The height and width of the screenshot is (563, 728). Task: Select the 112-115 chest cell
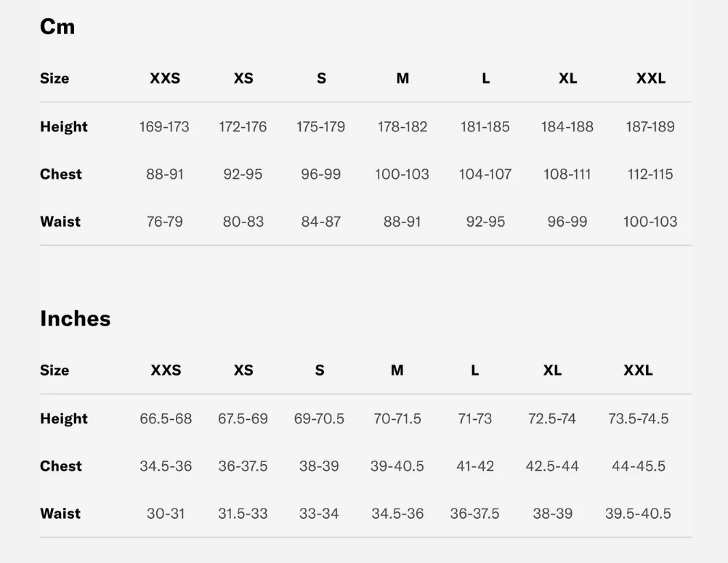(650, 174)
